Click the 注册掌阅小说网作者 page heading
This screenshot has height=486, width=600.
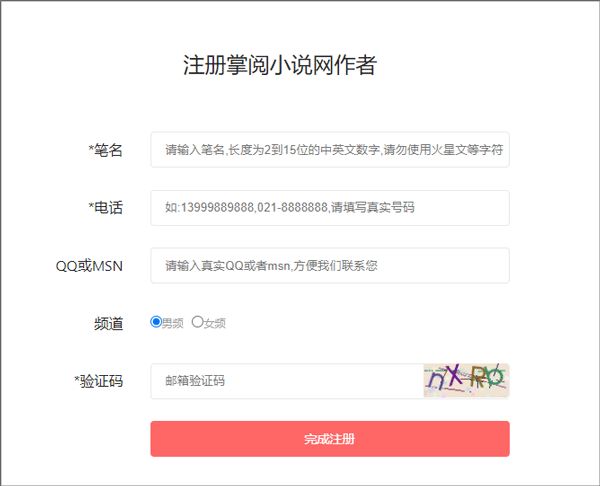(x=280, y=66)
